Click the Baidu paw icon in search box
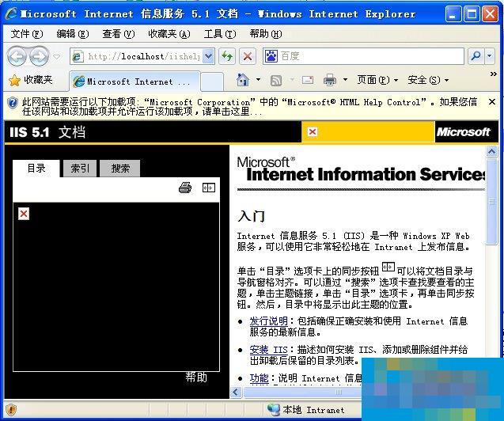504x421 pixels. click(x=271, y=56)
